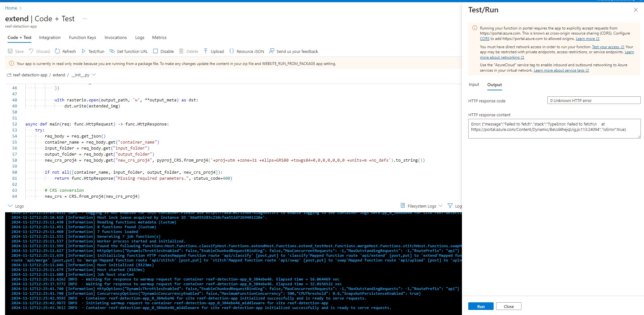Toggle the Disable checkbox
644x315 pixels.
(155, 51)
